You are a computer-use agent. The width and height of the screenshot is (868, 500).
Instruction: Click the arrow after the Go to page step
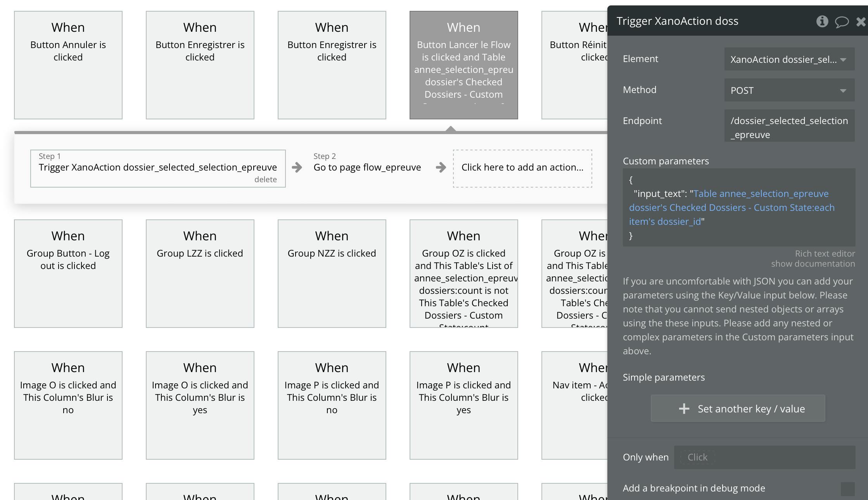pyautogui.click(x=441, y=167)
